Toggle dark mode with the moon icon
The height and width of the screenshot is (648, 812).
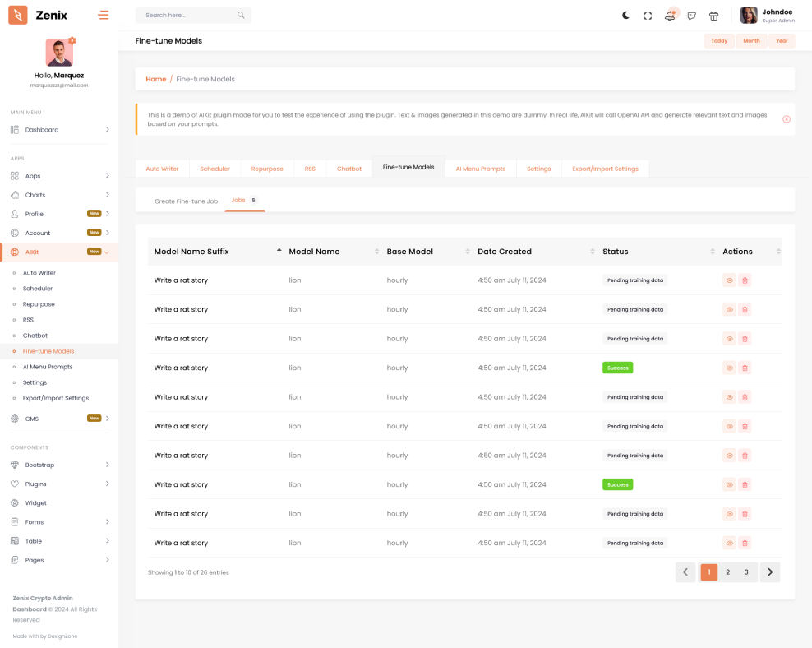(626, 16)
